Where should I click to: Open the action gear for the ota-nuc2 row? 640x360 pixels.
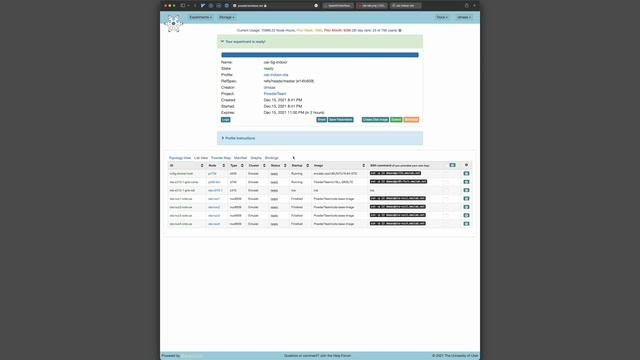pyautogui.click(x=466, y=207)
